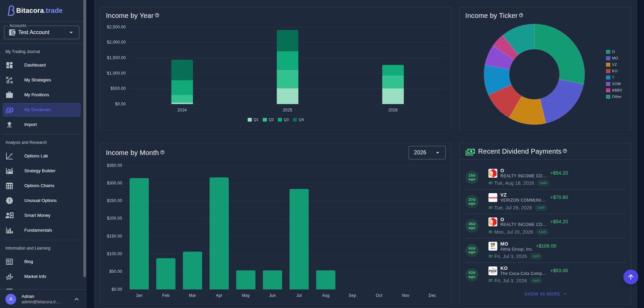Click the Coca-Cola logo in KO payment
This screenshot has width=644, height=308.
(x=493, y=271)
